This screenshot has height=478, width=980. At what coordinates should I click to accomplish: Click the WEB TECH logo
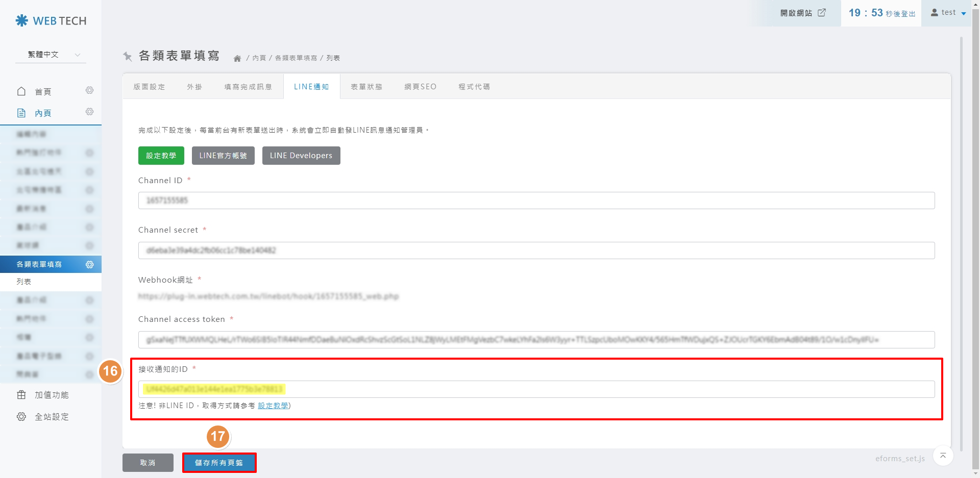point(51,21)
